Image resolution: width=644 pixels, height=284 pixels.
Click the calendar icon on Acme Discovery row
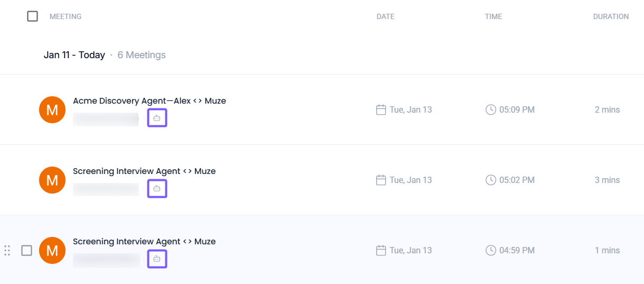click(381, 110)
